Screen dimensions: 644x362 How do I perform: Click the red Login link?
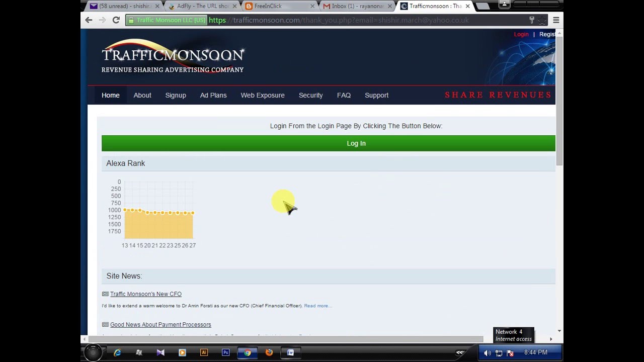pos(521,34)
